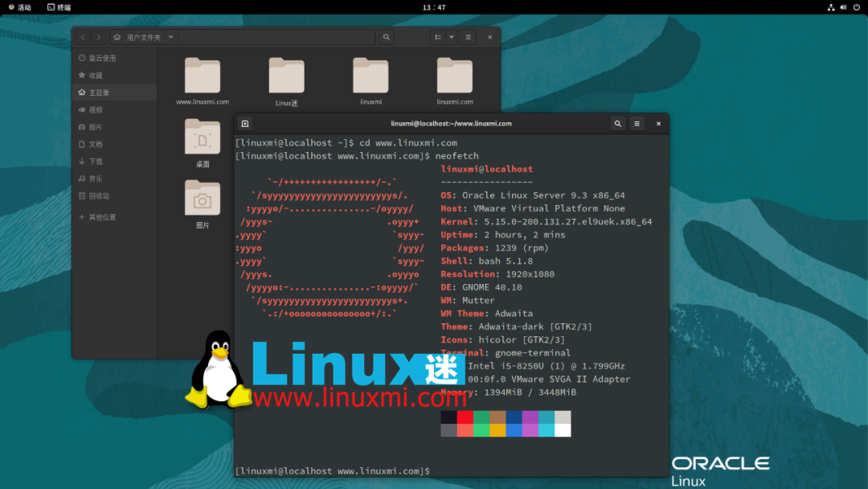Open the clock showing 13:47
868x489 pixels.
click(434, 7)
